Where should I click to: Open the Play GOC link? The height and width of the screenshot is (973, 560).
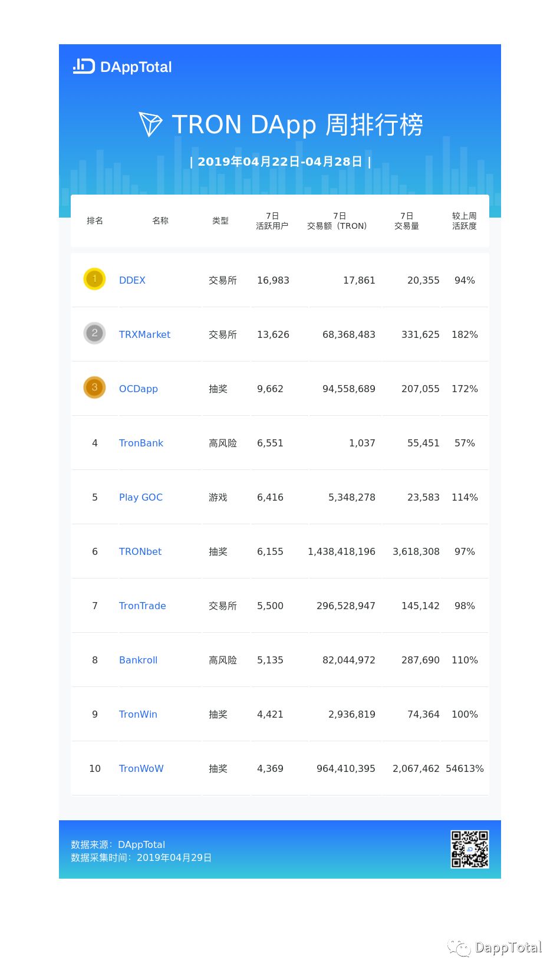(141, 497)
